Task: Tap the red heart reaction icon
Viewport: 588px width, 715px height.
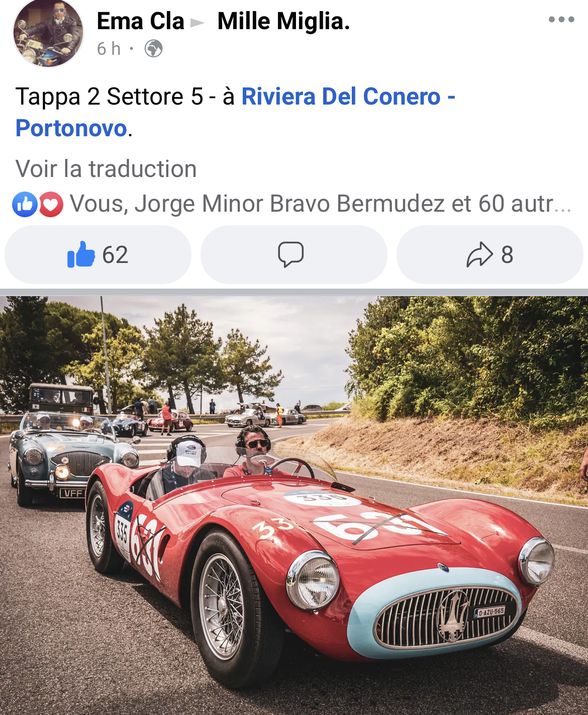Action: [x=50, y=205]
